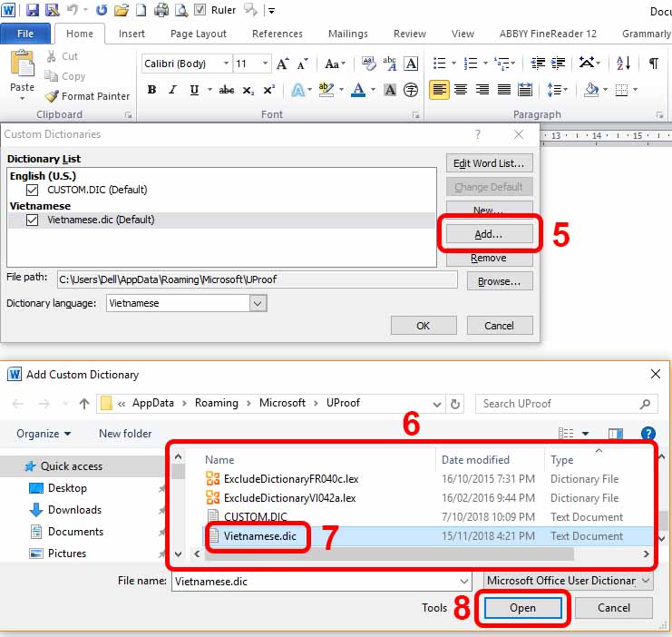Click the Grow Font icon
This screenshot has width=672, height=637.
282,64
